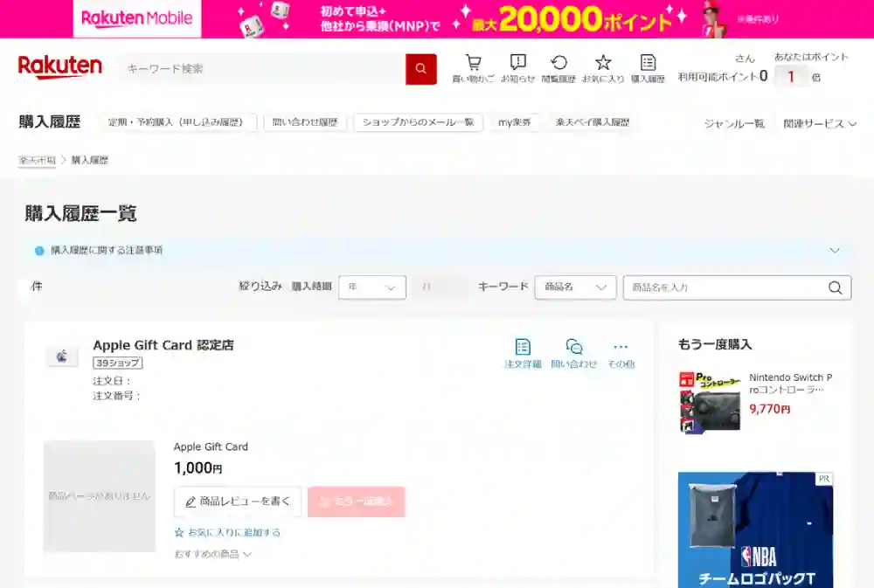
Task: Open the その他 three-dots menu
Action: 621,353
